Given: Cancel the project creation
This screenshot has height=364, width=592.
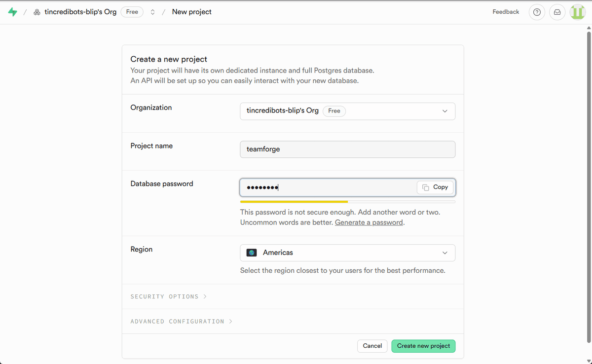Looking at the screenshot, I should pyautogui.click(x=372, y=346).
